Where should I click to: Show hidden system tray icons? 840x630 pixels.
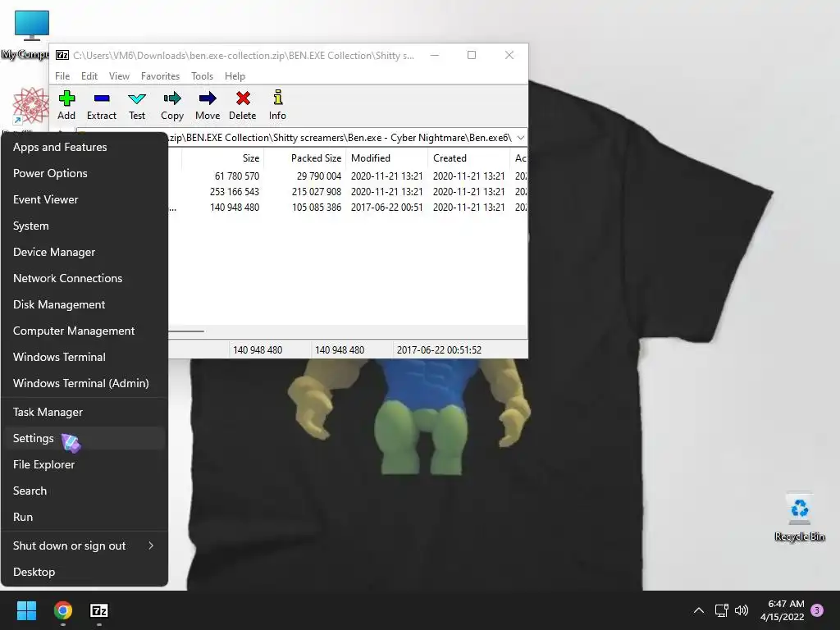699,610
